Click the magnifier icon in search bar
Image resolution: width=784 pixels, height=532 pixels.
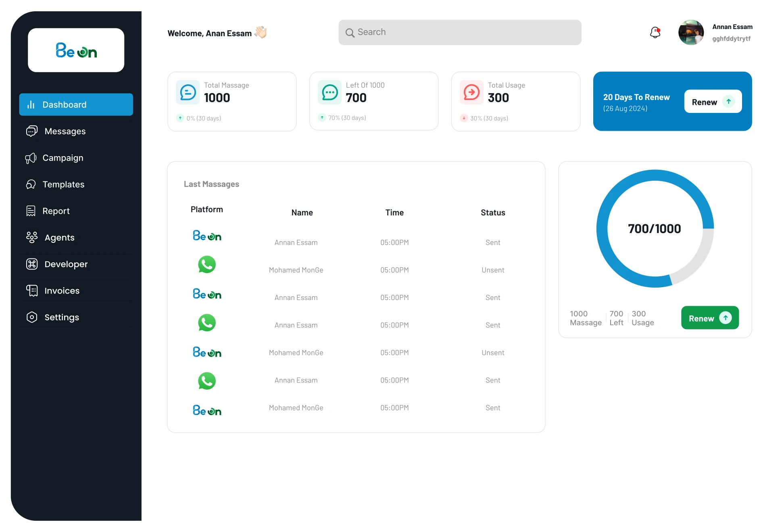click(x=350, y=33)
